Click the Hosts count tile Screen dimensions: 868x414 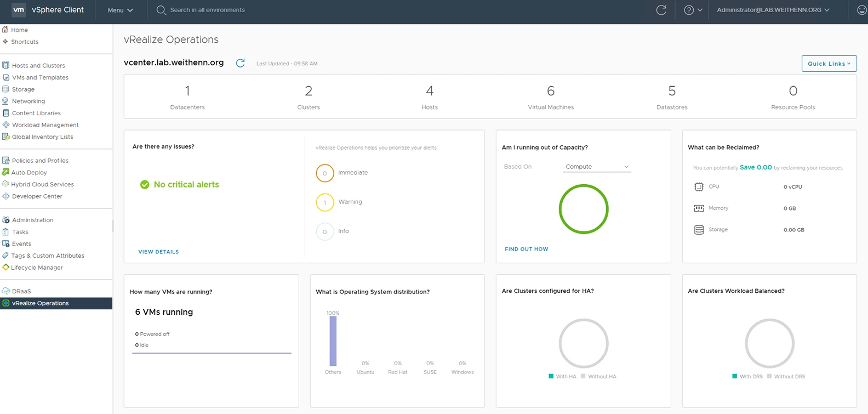click(x=430, y=97)
